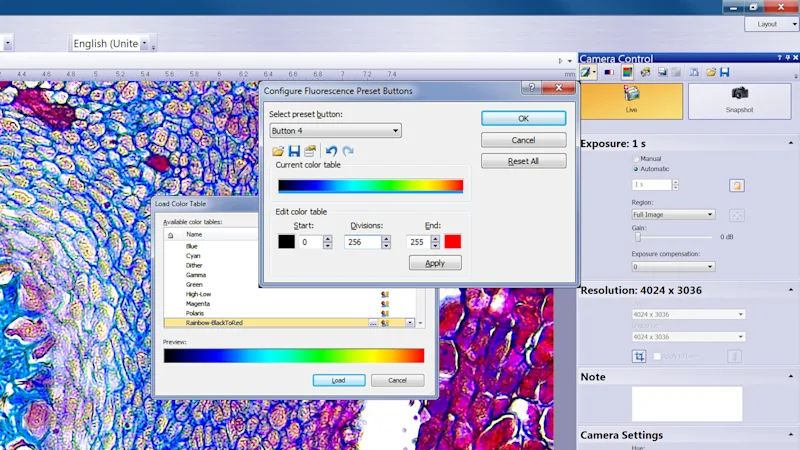Collapse the Exposure section
The image size is (800, 450).
pos(791,143)
